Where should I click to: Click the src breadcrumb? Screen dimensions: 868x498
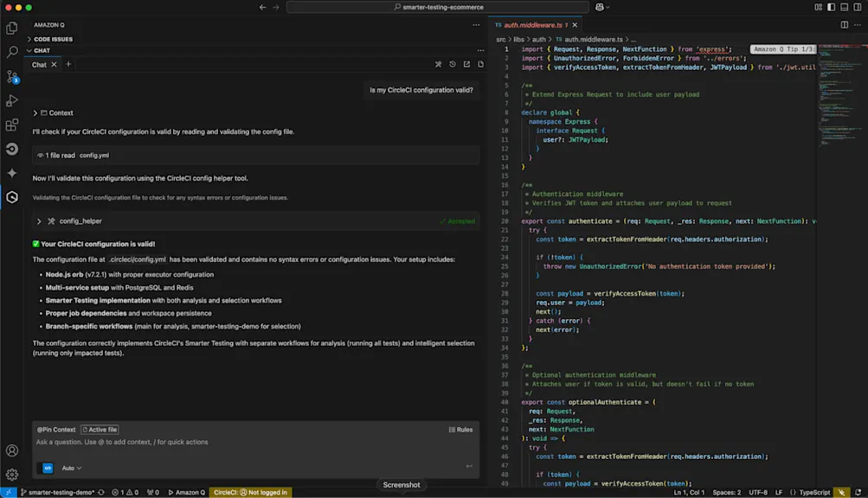pyautogui.click(x=500, y=39)
